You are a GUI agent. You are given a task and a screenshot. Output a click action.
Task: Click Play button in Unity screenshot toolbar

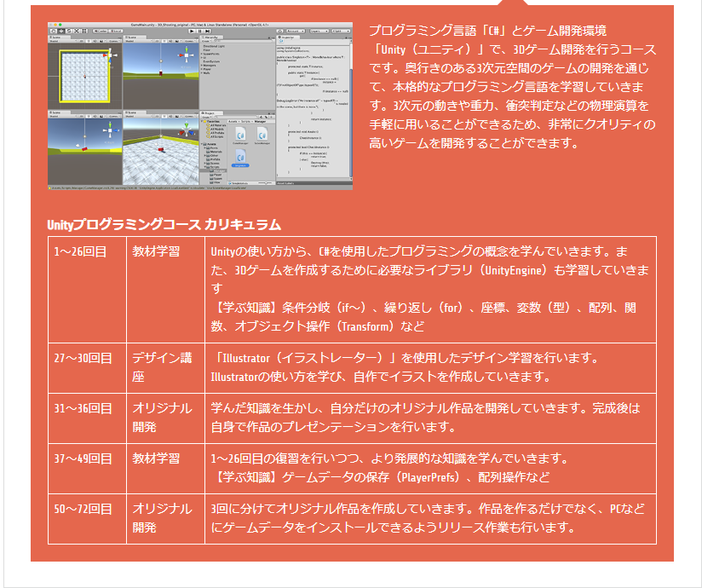point(192,31)
